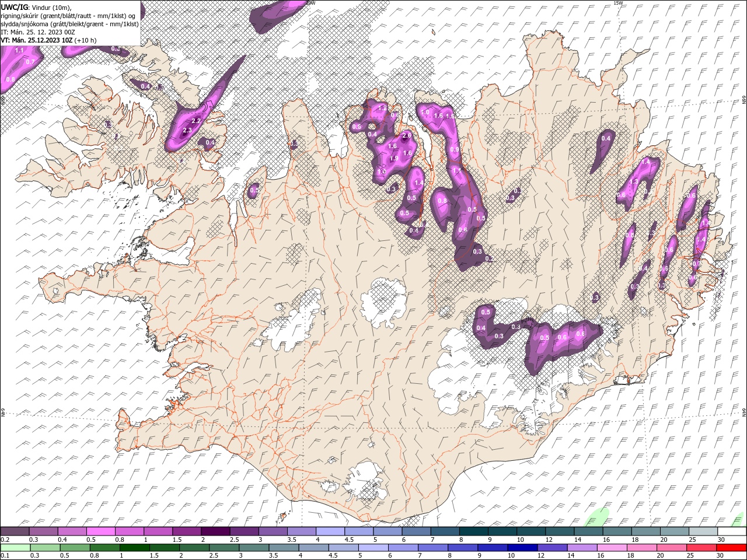747x560 pixels.
Task: Select the dark green 1 swatch in lower legend
Action: pyautogui.click(x=135, y=548)
